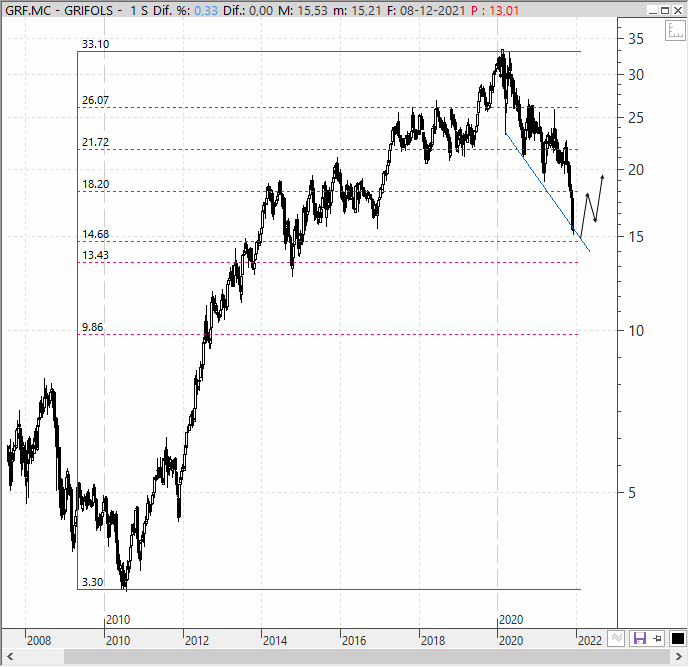Click the 5 price axis label

[632, 493]
